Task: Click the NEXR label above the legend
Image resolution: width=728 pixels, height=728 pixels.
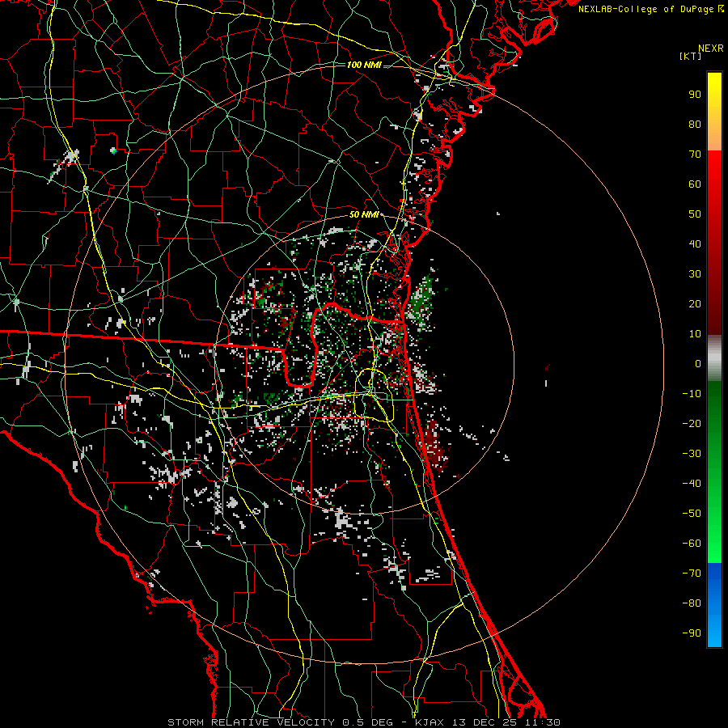Action: click(711, 49)
